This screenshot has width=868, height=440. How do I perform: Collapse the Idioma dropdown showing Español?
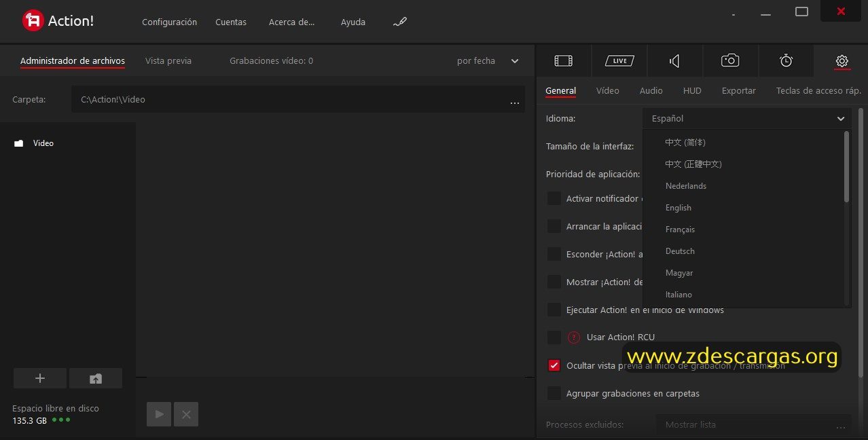746,118
